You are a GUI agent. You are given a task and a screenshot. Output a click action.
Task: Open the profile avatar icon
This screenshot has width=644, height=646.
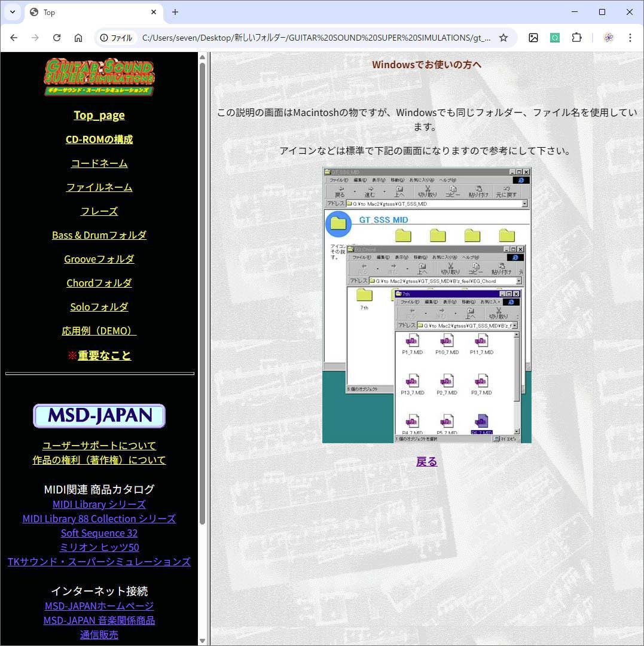click(x=609, y=38)
